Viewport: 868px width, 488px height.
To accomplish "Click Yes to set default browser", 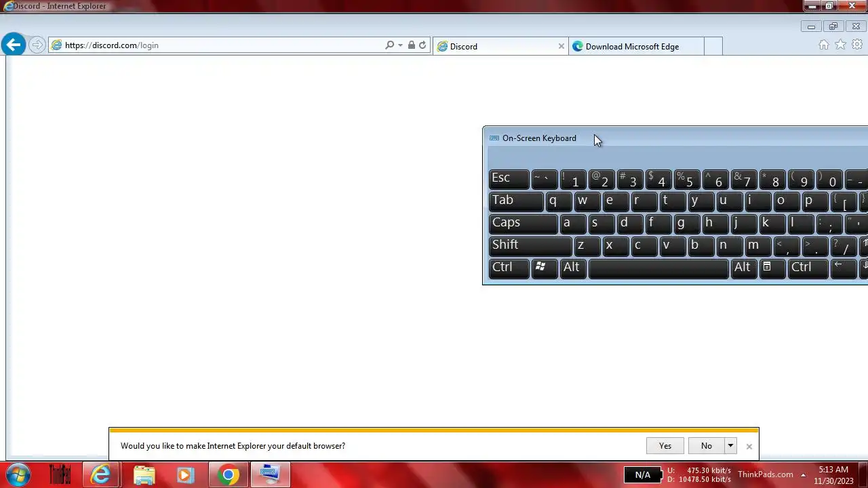I will (665, 445).
